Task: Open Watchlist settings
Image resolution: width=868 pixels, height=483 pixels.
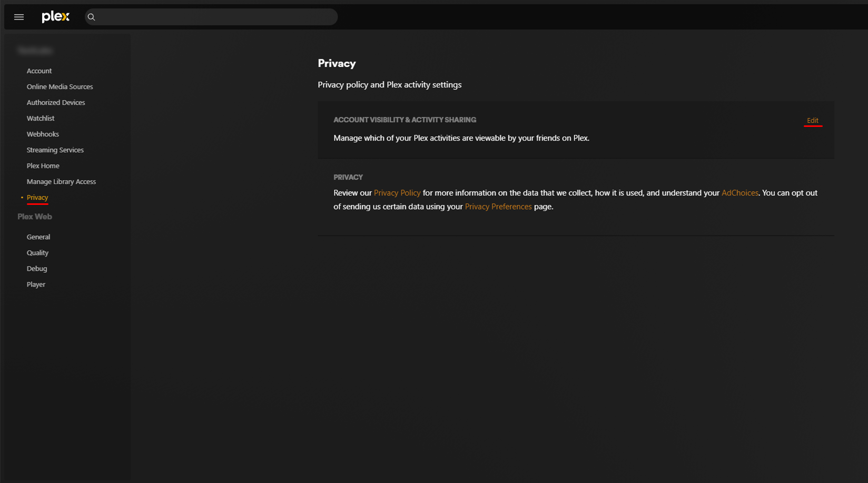Action: 40,118
